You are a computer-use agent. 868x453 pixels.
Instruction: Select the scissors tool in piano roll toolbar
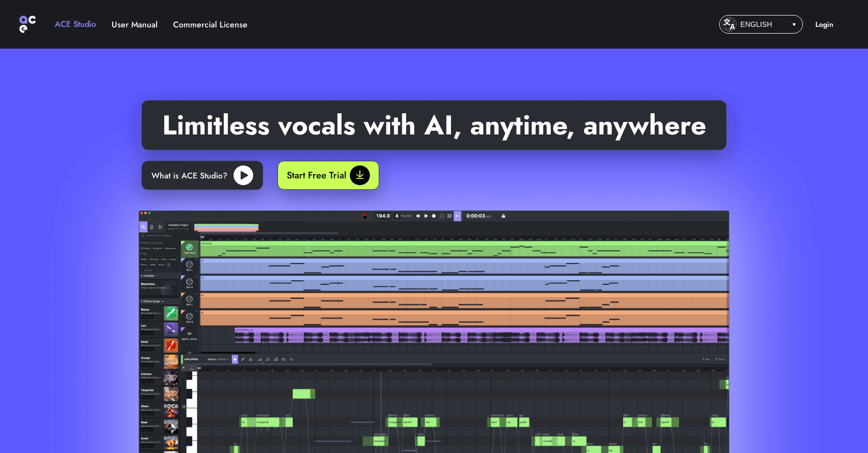click(x=251, y=359)
